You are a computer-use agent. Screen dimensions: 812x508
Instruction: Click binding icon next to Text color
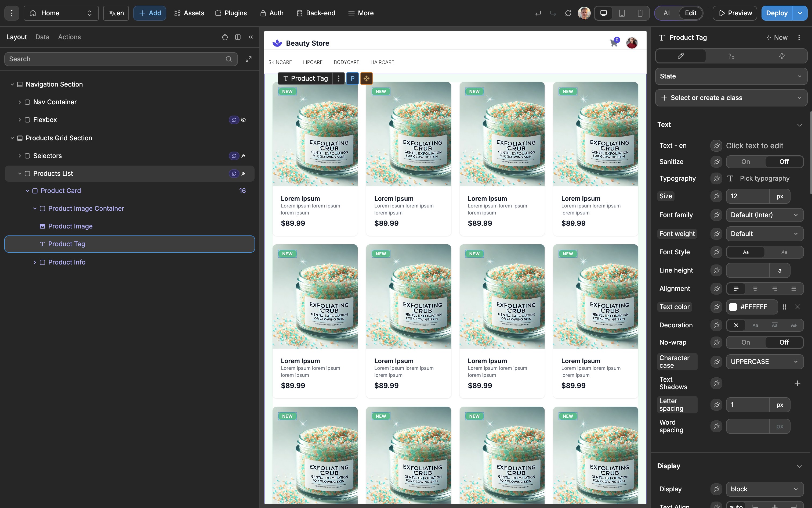pos(716,307)
